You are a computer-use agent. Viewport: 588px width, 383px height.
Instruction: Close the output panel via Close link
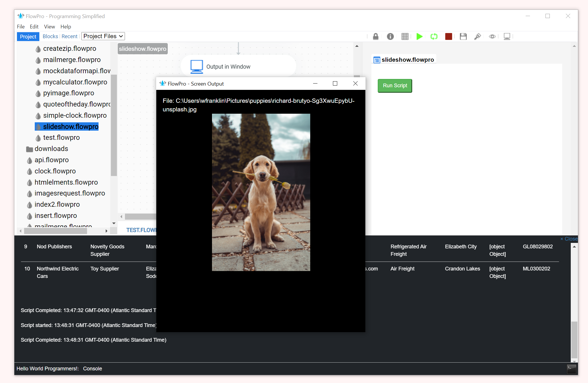569,239
